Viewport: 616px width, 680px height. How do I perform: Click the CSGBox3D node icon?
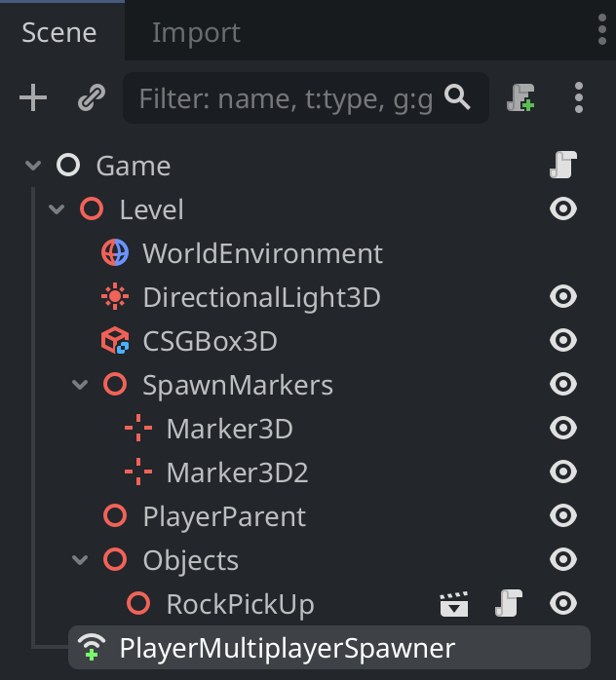tap(115, 340)
